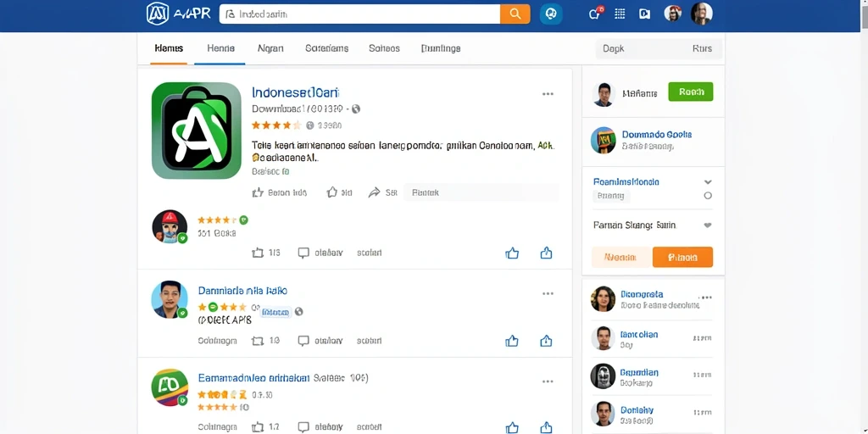Switch to the Henrie tab
The image size is (868, 434).
tap(220, 48)
